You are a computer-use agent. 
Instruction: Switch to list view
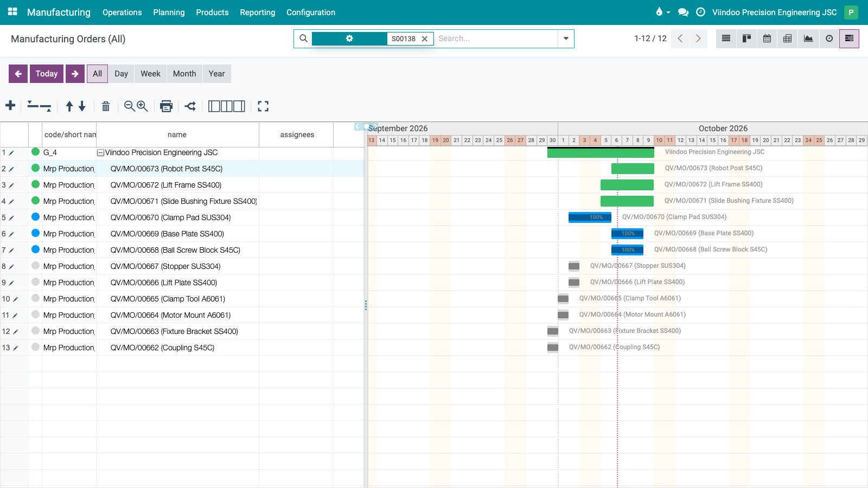(x=726, y=38)
